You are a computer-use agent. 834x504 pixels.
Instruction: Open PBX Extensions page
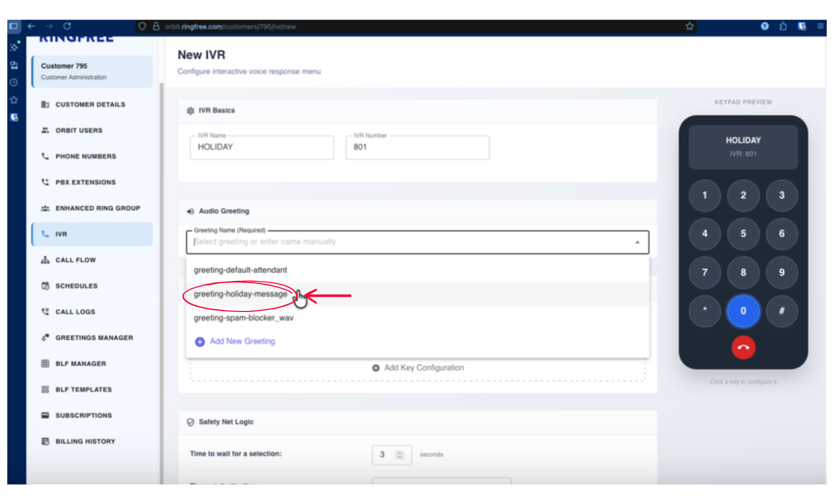tap(85, 182)
